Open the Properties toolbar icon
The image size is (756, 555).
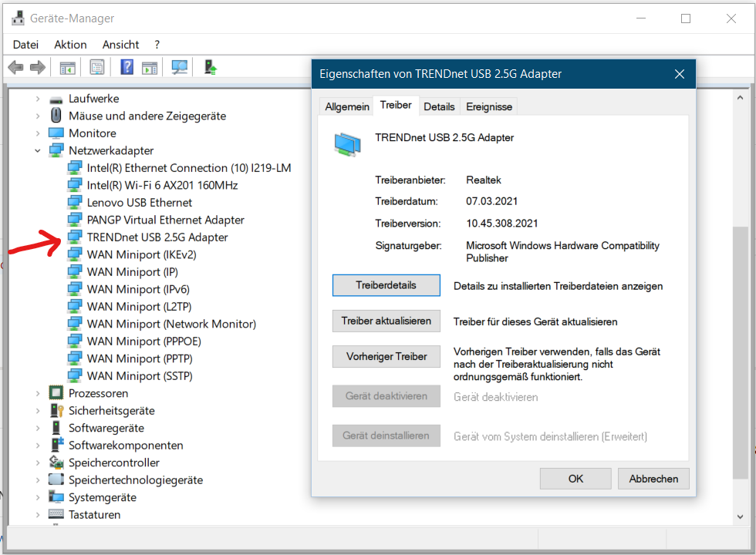[97, 68]
